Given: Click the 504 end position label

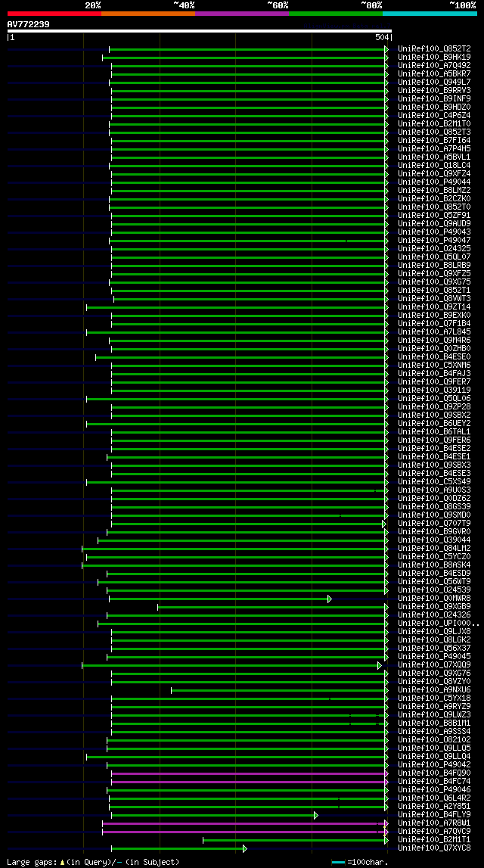Looking at the screenshot, I should 382,38.
